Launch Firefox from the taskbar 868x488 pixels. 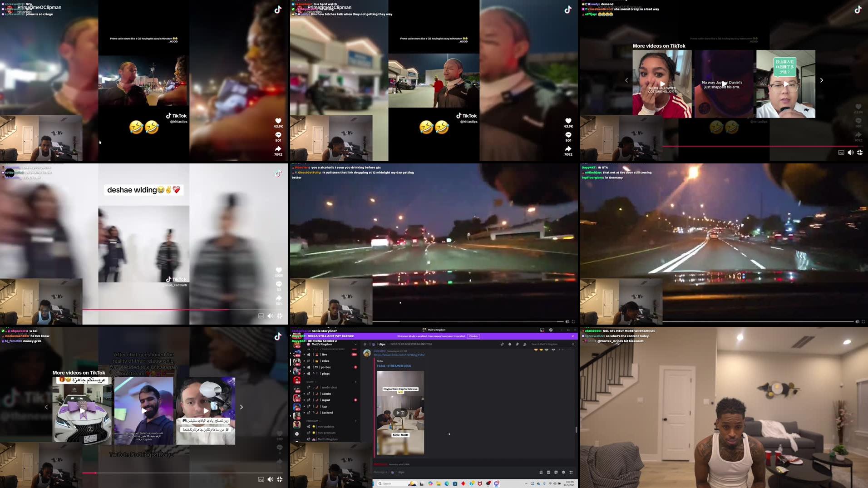472,484
